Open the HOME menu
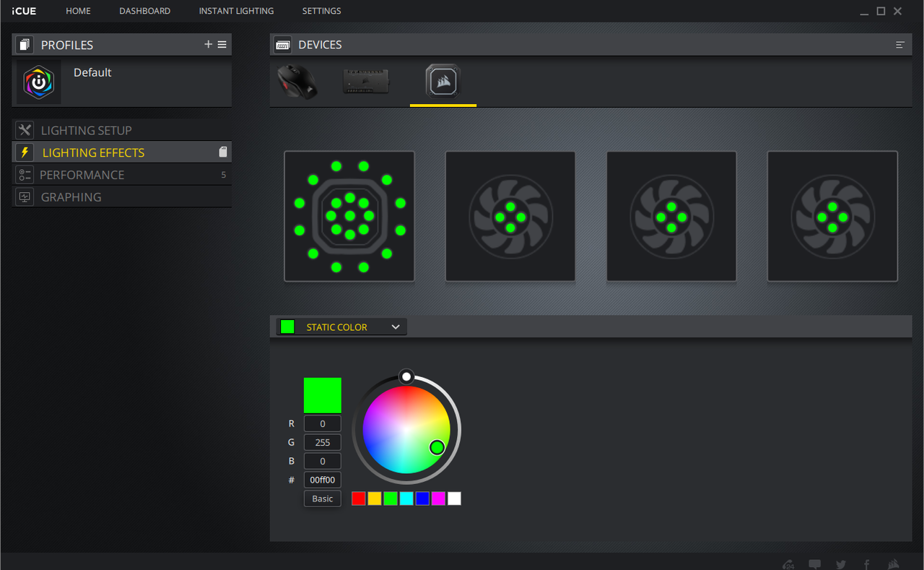This screenshot has height=570, width=924. tap(78, 11)
